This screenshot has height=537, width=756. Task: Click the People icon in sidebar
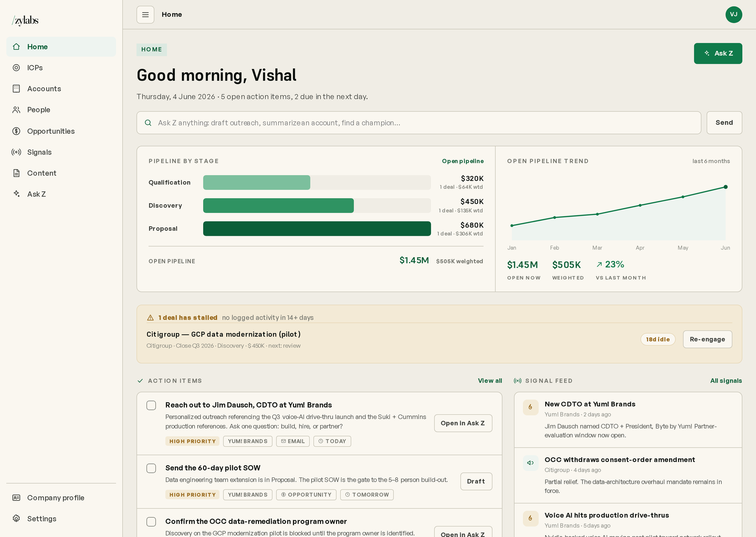pyautogui.click(x=17, y=110)
